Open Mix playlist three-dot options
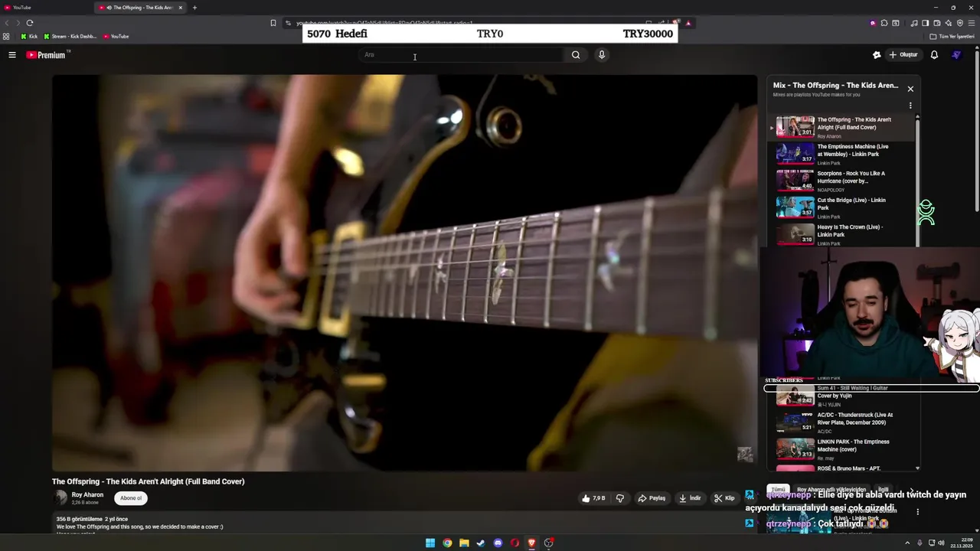 pos(910,106)
